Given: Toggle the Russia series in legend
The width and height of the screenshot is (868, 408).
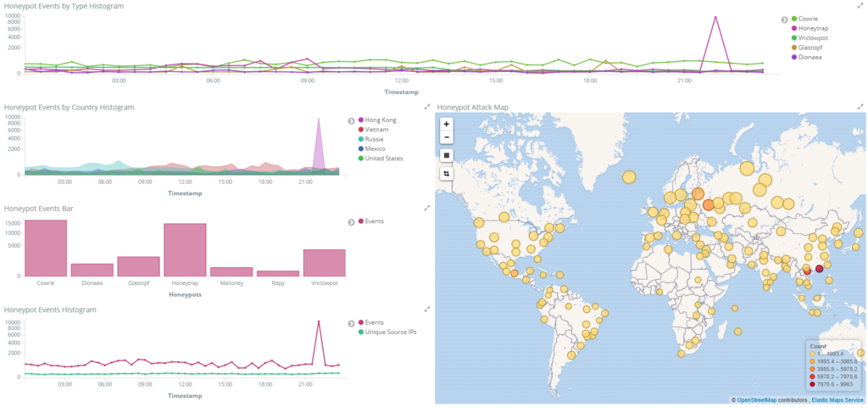Looking at the screenshot, I should click(371, 139).
